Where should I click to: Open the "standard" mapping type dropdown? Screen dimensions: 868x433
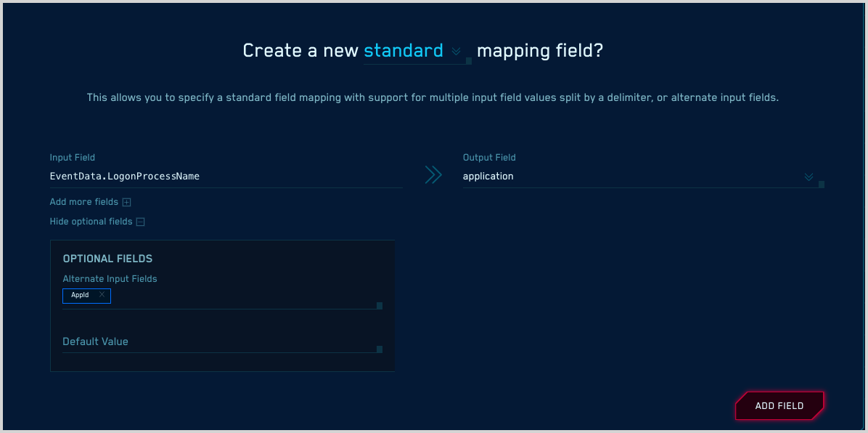(404, 51)
